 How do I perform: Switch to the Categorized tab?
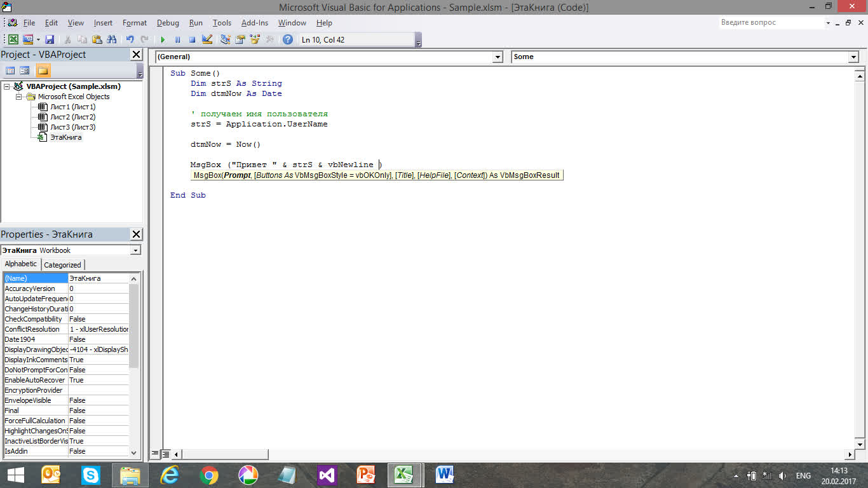[62, 265]
